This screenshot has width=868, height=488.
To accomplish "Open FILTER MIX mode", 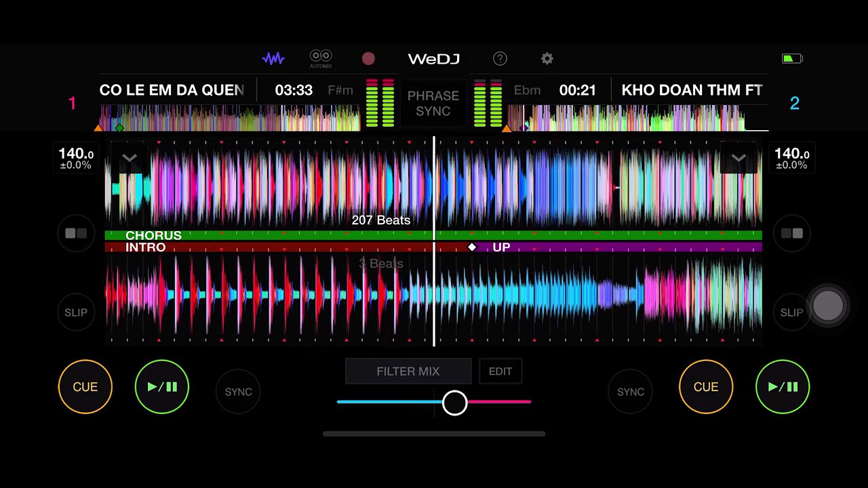I will (408, 371).
